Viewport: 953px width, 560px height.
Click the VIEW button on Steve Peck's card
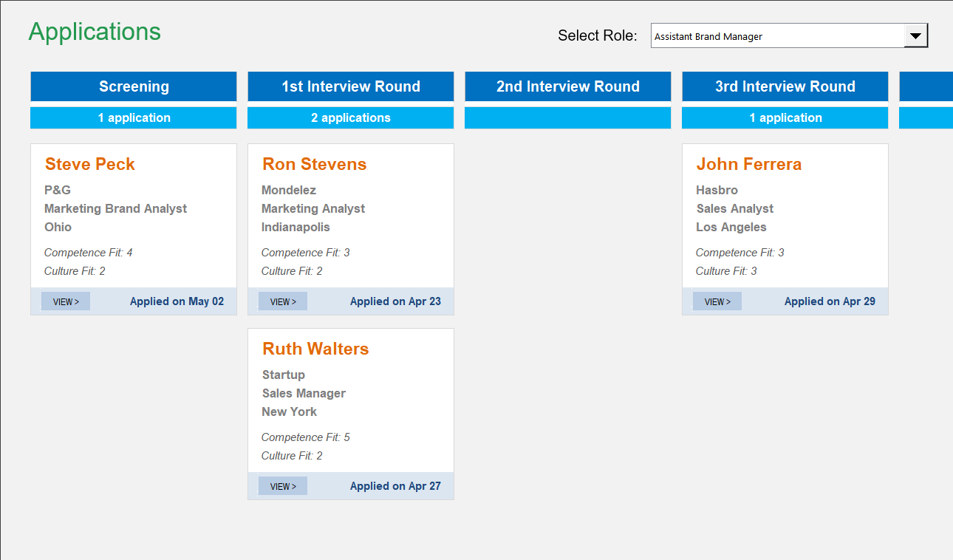65,301
